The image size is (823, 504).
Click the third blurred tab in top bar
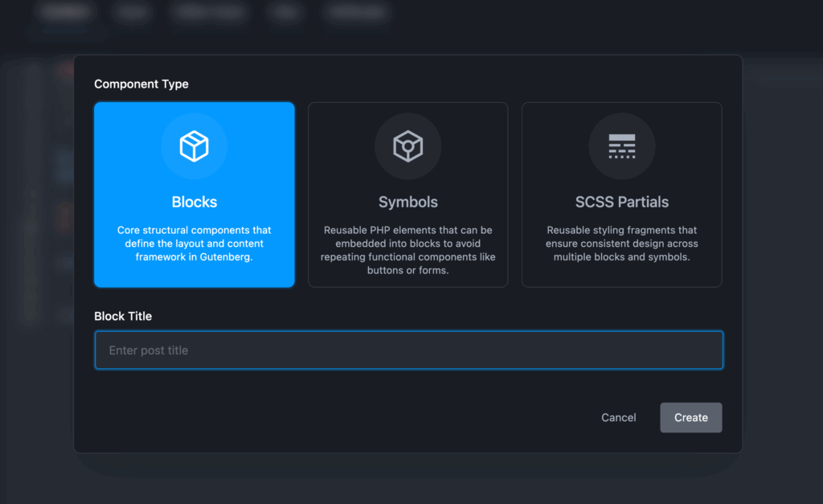pyautogui.click(x=207, y=12)
